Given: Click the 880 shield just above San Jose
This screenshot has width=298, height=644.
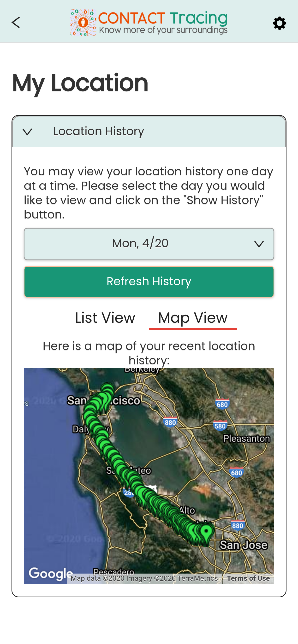Looking at the screenshot, I should tap(237, 525).
